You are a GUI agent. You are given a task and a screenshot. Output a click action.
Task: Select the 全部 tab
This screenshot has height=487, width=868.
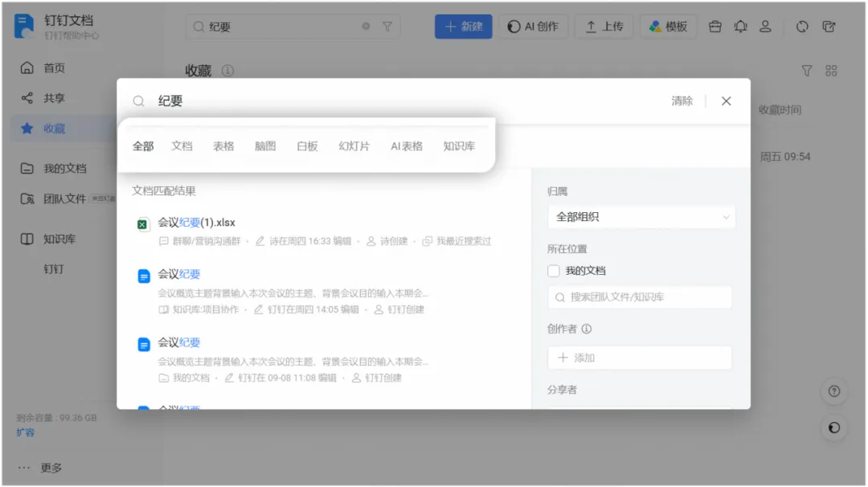[x=143, y=146]
